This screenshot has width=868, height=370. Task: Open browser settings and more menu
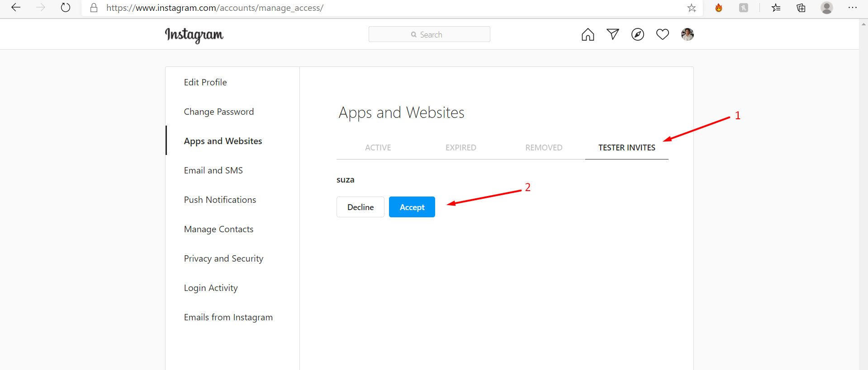pos(853,8)
